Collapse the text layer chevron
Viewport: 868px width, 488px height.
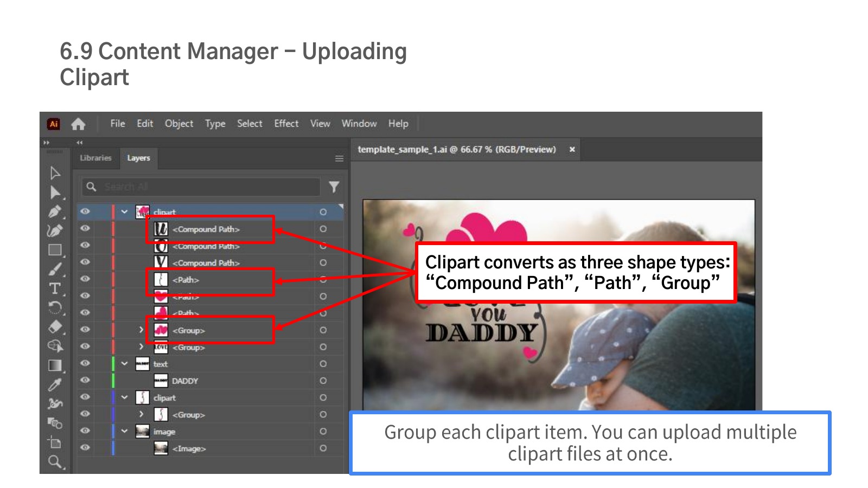point(124,364)
